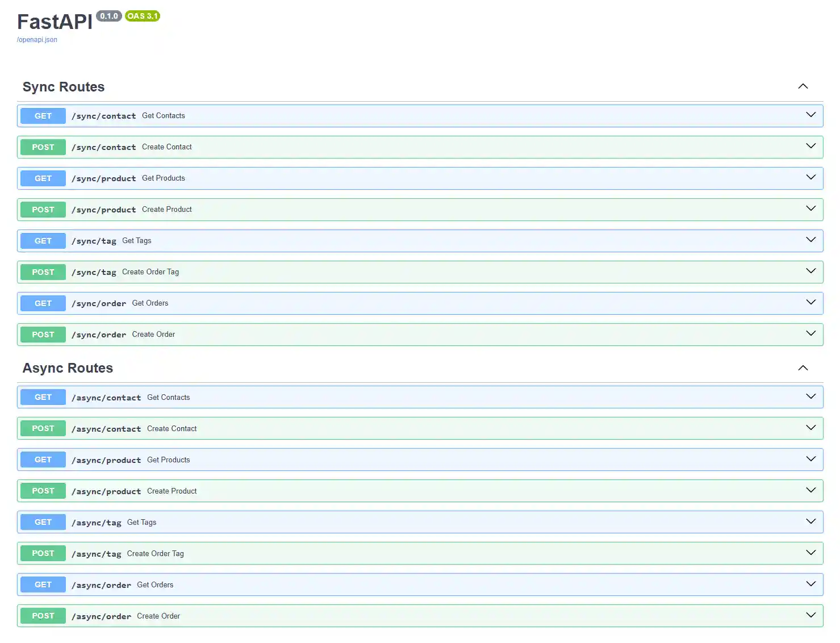Open the /openapi.json link
This screenshot has width=840, height=643.
click(36, 39)
